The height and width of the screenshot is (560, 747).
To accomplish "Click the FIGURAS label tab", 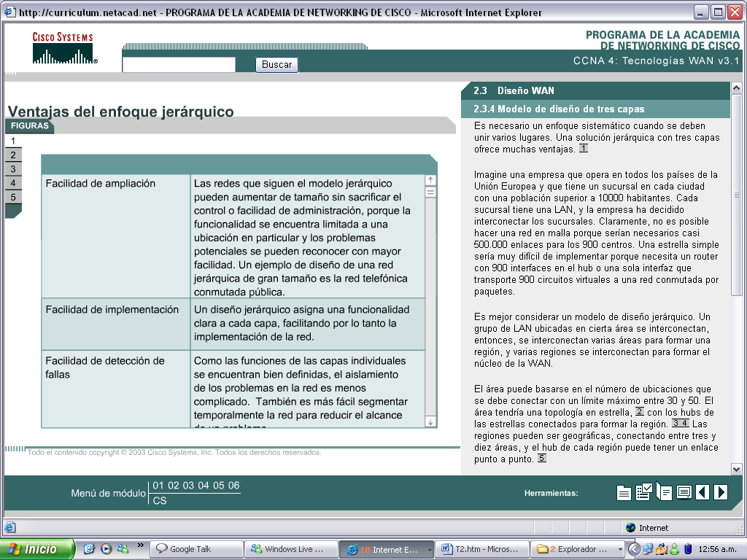I will (x=29, y=125).
